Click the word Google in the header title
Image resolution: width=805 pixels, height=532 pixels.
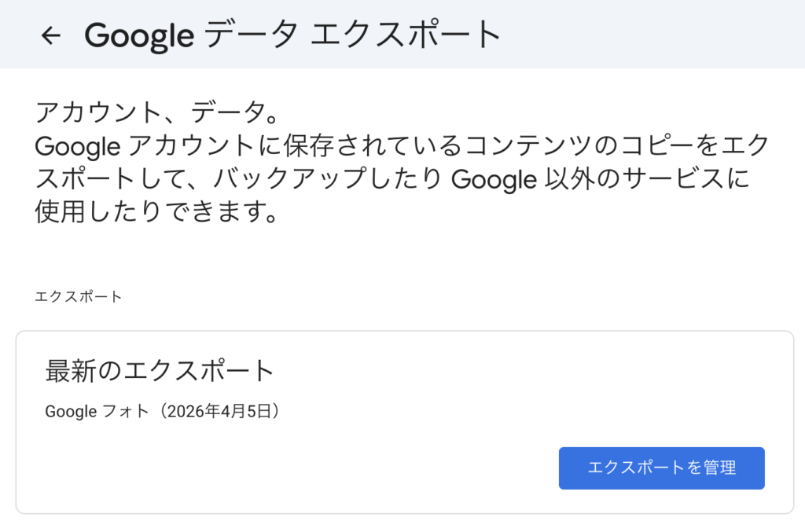[x=138, y=35]
